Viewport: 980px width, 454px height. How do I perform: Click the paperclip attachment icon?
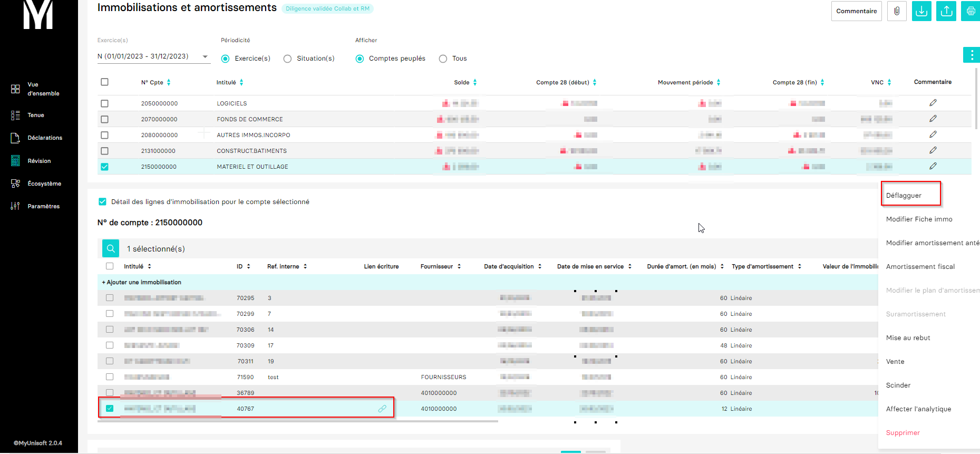click(x=896, y=11)
